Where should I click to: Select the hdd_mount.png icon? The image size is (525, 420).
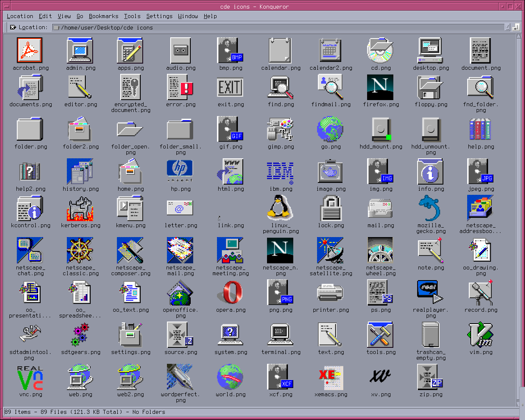(381, 129)
